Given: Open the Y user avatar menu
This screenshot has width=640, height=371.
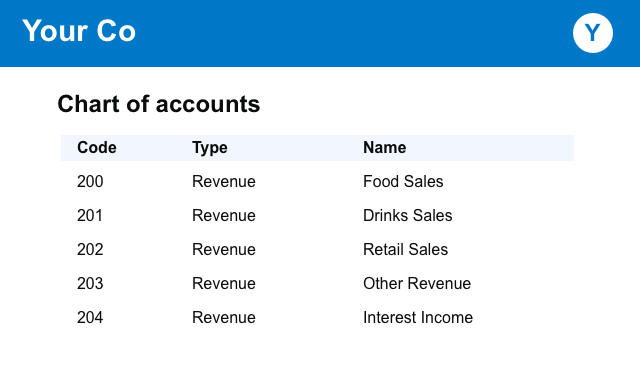Looking at the screenshot, I should pos(593,33).
